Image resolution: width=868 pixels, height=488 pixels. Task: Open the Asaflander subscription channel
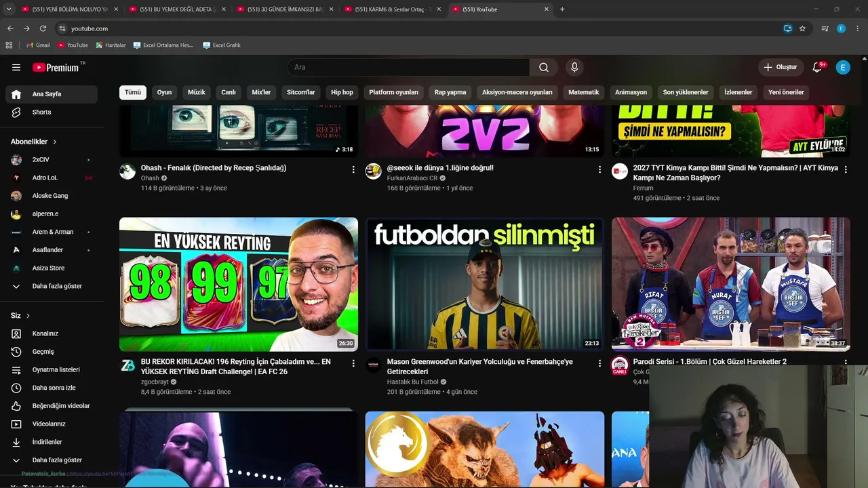[x=52, y=250]
